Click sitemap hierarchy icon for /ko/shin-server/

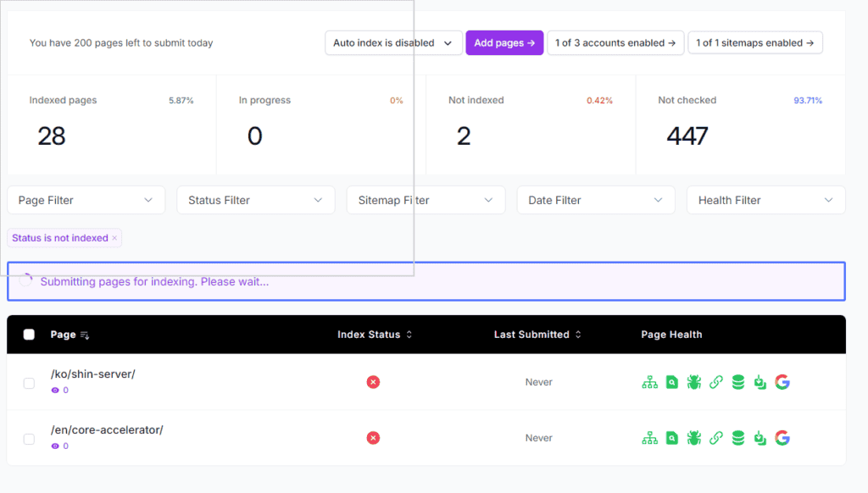649,382
